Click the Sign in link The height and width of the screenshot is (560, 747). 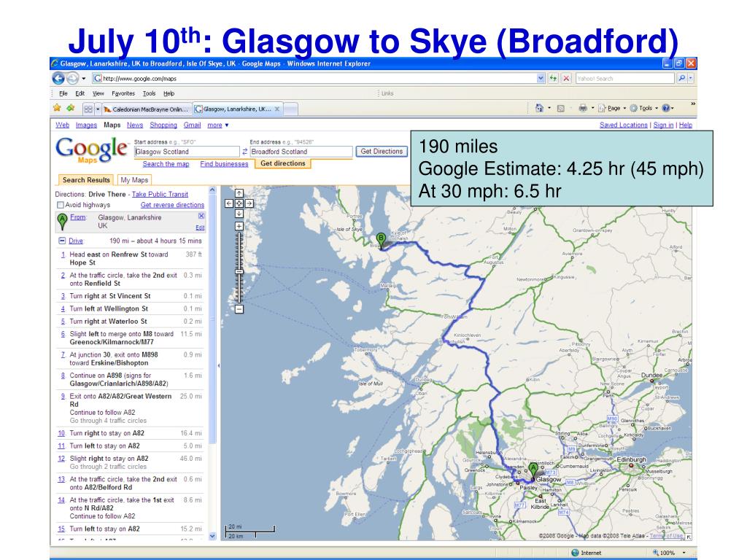tap(663, 125)
